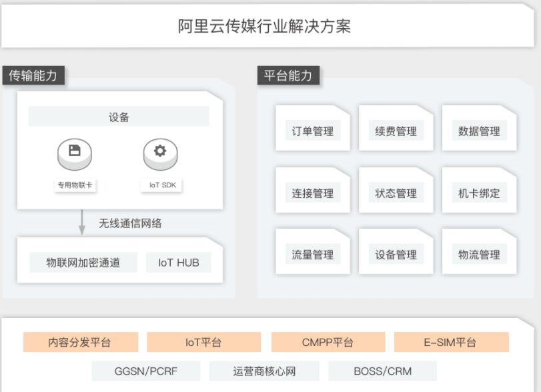Select the IoT SDK label
The image size is (541, 392).
coord(161,185)
